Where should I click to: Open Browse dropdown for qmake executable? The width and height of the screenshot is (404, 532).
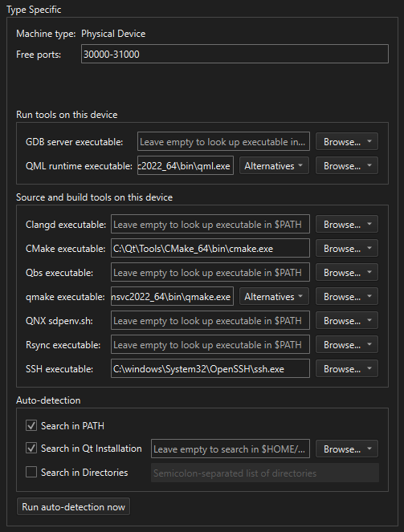coord(347,297)
